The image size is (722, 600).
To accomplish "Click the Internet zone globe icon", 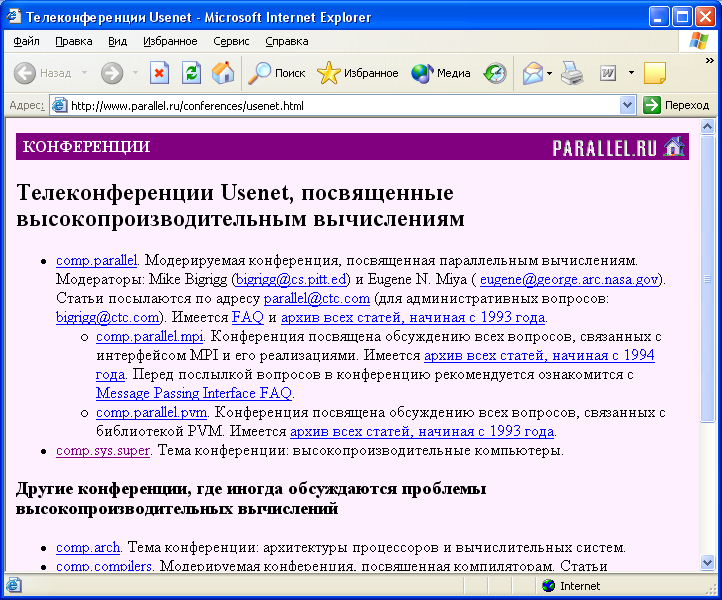I will (x=548, y=586).
